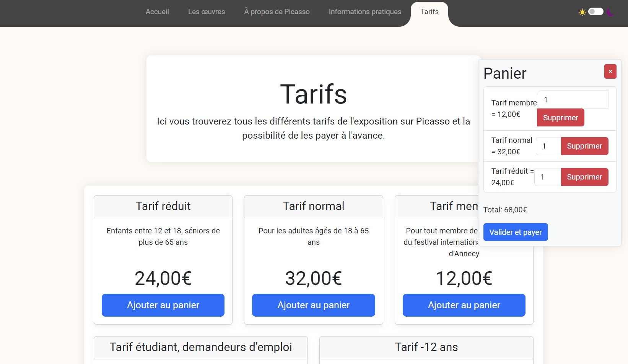Open Informations pratiques page

coord(365,12)
